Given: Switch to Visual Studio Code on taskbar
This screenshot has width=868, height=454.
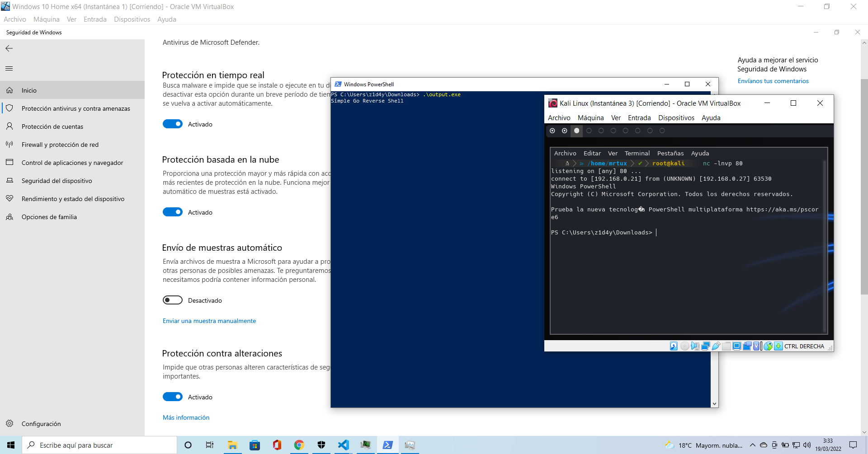Looking at the screenshot, I should [x=343, y=445].
